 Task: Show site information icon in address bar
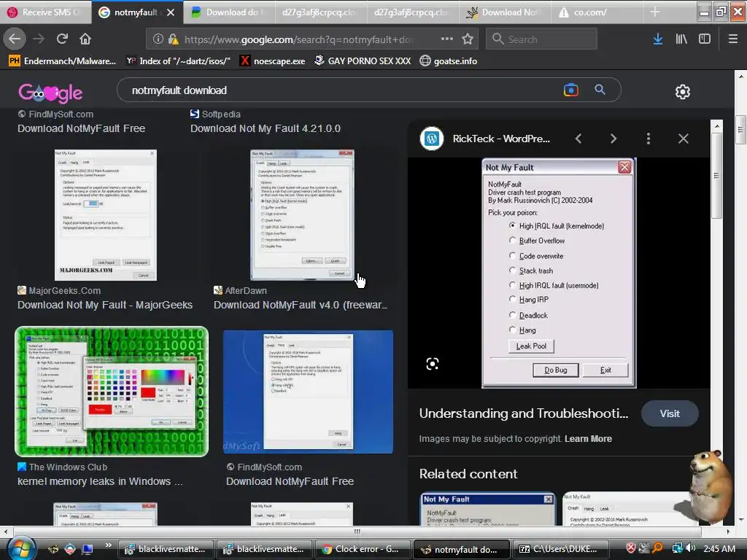coord(158,39)
